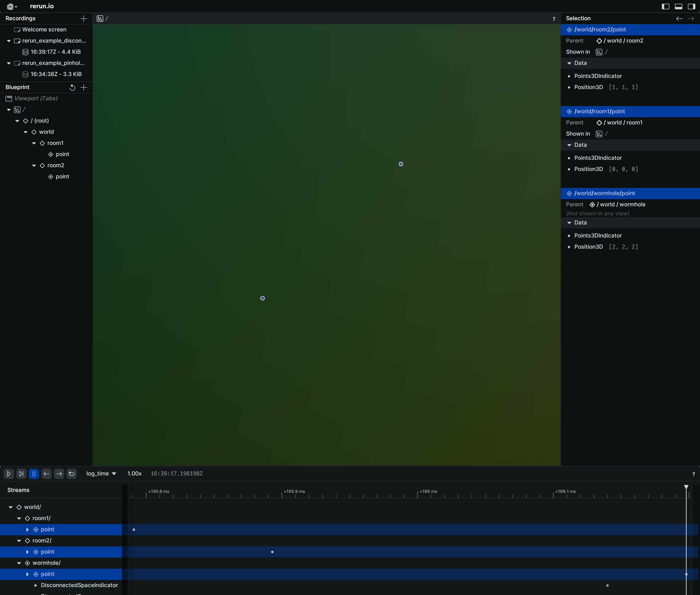The width and height of the screenshot is (700, 595).
Task: Go back in selection history
Action: (679, 19)
